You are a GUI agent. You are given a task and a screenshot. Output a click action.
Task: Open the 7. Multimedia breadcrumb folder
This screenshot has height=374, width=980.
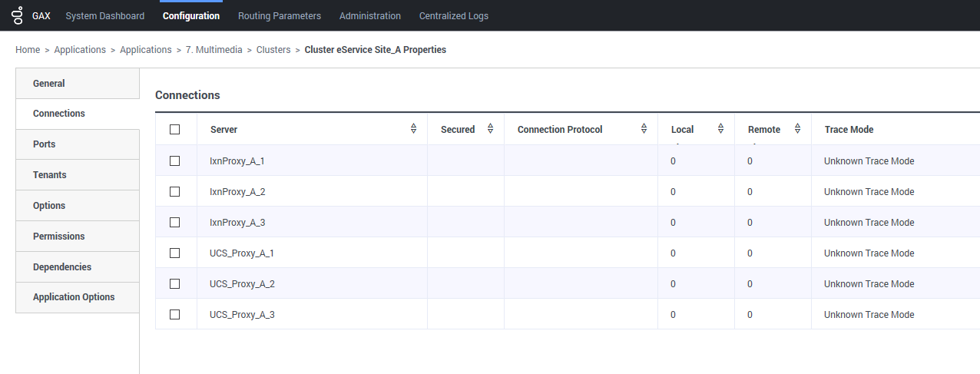214,50
